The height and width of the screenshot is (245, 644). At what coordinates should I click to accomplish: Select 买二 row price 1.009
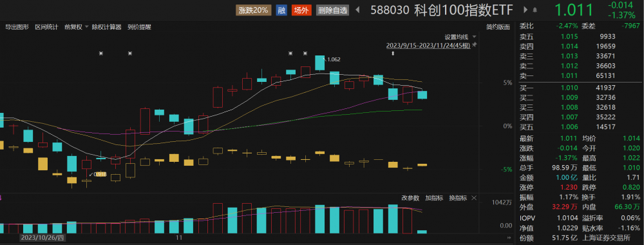(569, 97)
